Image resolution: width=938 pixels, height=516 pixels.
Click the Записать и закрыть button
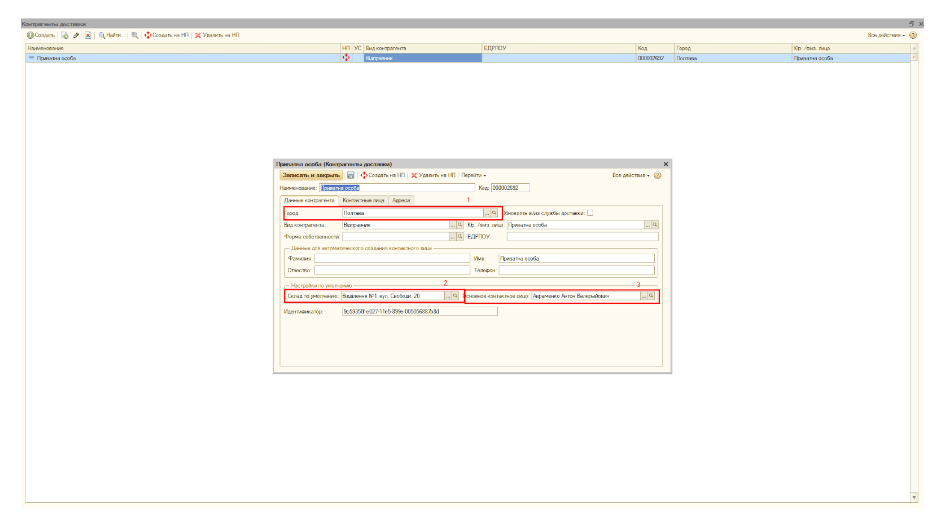[x=310, y=175]
